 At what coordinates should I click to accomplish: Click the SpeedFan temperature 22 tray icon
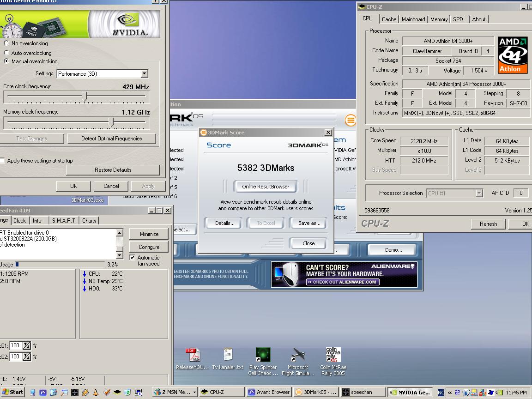pos(457,393)
